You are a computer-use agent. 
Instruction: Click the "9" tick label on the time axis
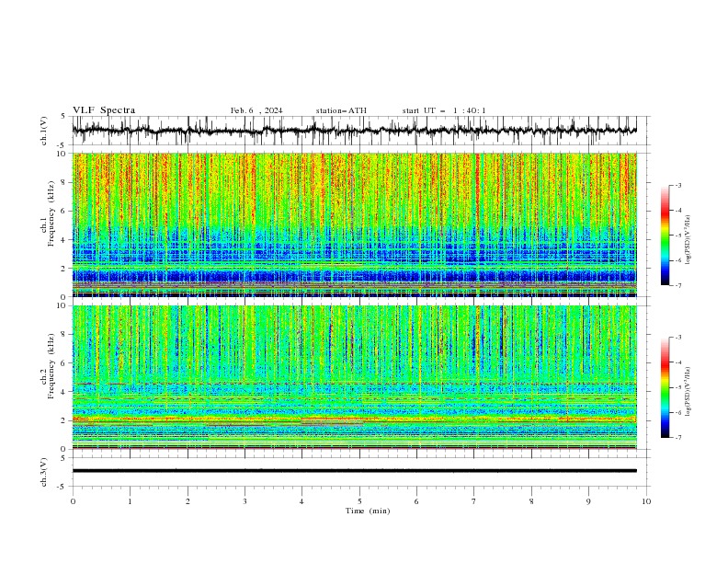[588, 501]
